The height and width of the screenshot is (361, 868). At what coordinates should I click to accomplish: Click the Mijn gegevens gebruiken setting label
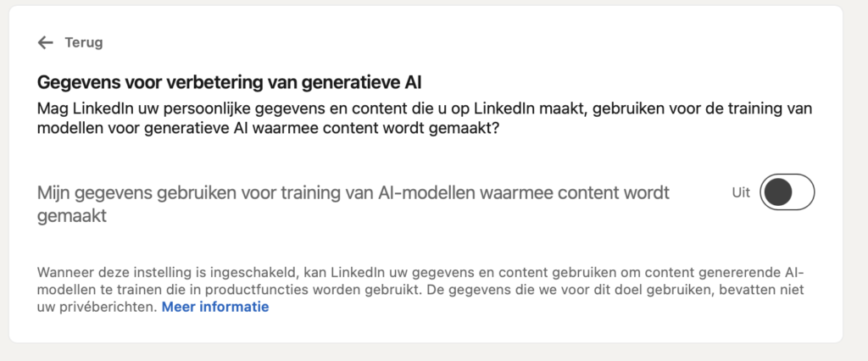click(353, 193)
